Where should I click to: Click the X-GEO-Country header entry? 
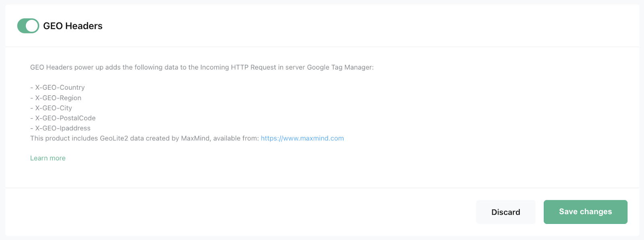pyautogui.click(x=60, y=88)
